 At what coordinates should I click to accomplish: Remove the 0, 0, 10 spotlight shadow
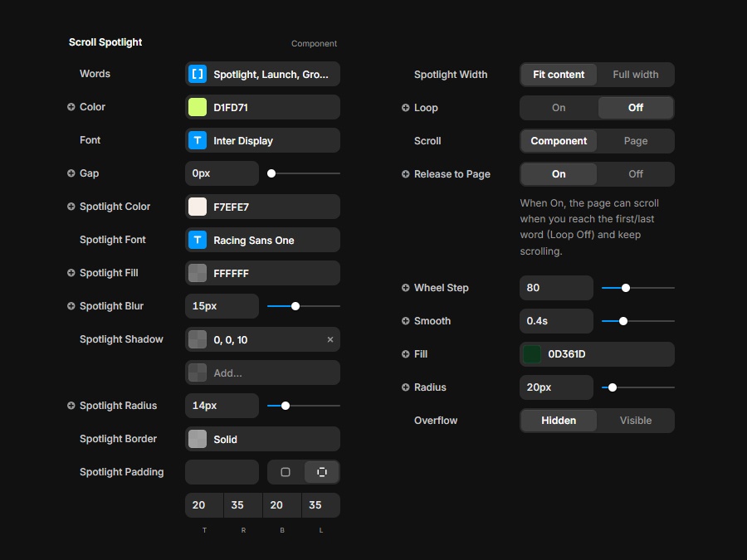click(x=330, y=339)
